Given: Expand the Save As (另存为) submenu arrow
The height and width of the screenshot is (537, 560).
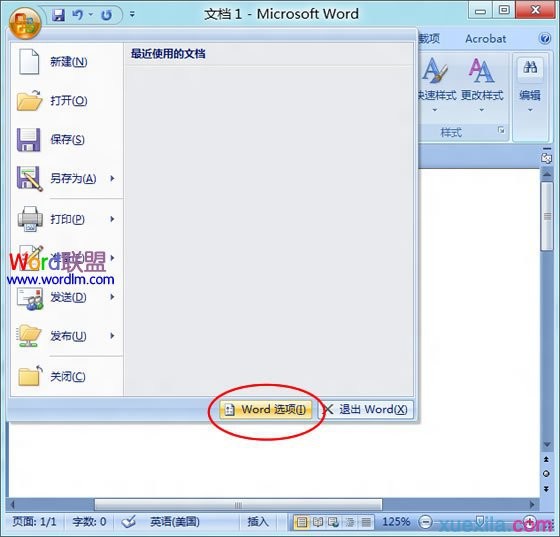Looking at the screenshot, I should [x=112, y=178].
